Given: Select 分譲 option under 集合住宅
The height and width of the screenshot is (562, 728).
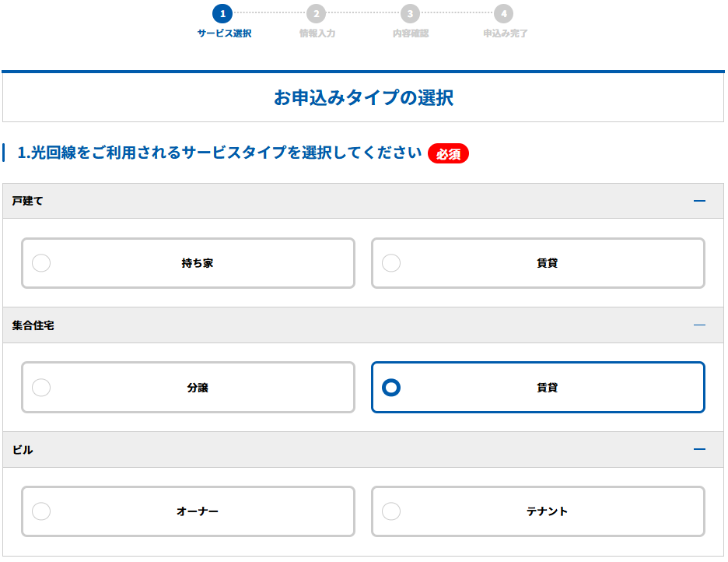Looking at the screenshot, I should tap(188, 388).
